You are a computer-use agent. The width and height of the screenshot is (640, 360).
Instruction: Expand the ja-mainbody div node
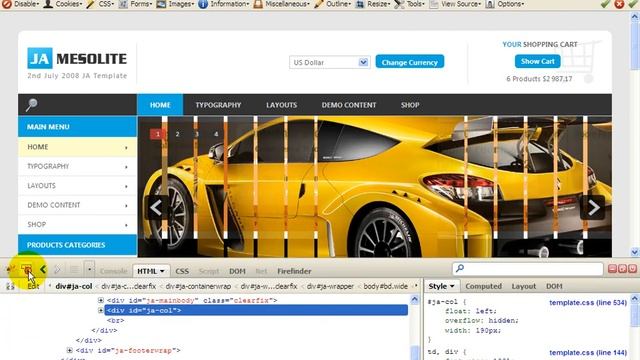coord(100,300)
